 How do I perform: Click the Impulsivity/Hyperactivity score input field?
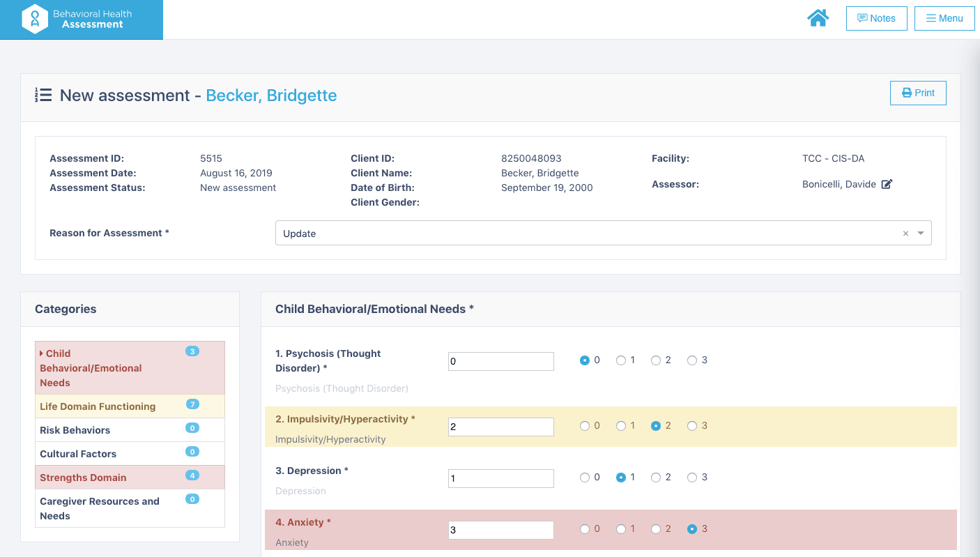(x=501, y=427)
